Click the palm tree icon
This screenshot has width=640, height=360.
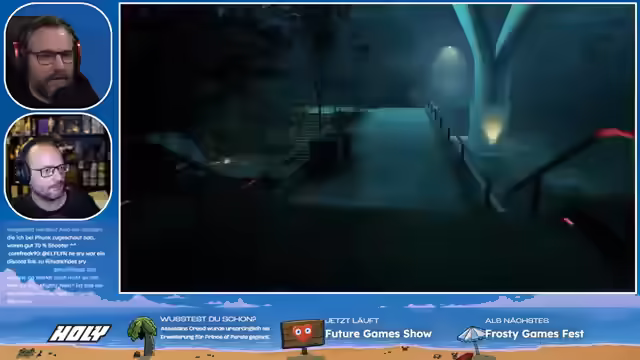coord(142,336)
